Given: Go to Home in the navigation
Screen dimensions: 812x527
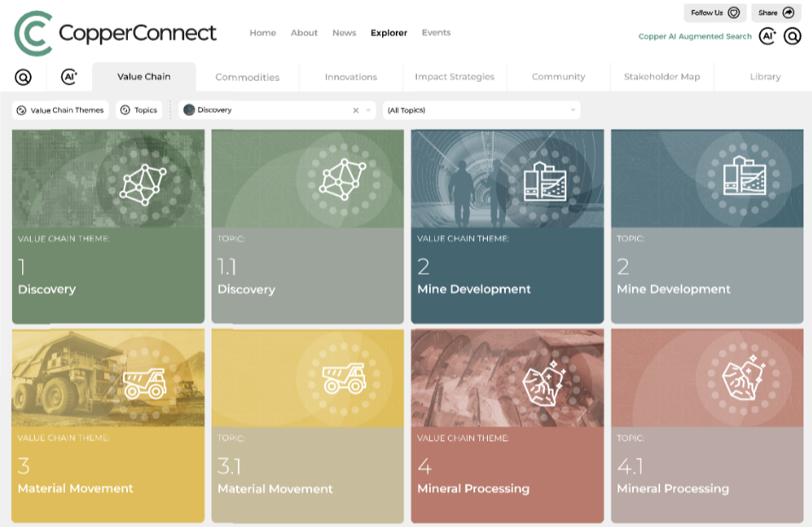Looking at the screenshot, I should [x=263, y=32].
